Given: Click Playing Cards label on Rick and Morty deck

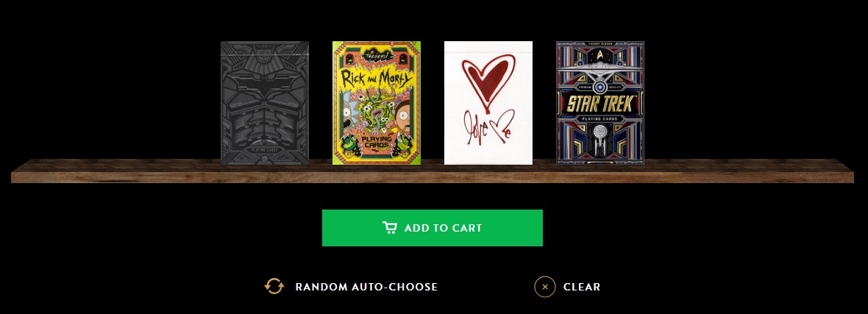Looking at the screenshot, I should pos(377,143).
